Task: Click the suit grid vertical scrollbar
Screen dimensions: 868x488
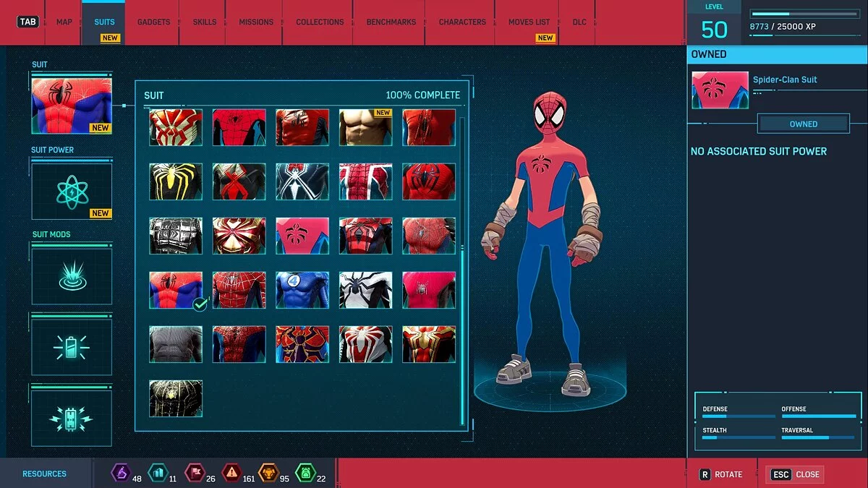Action: coord(464,271)
